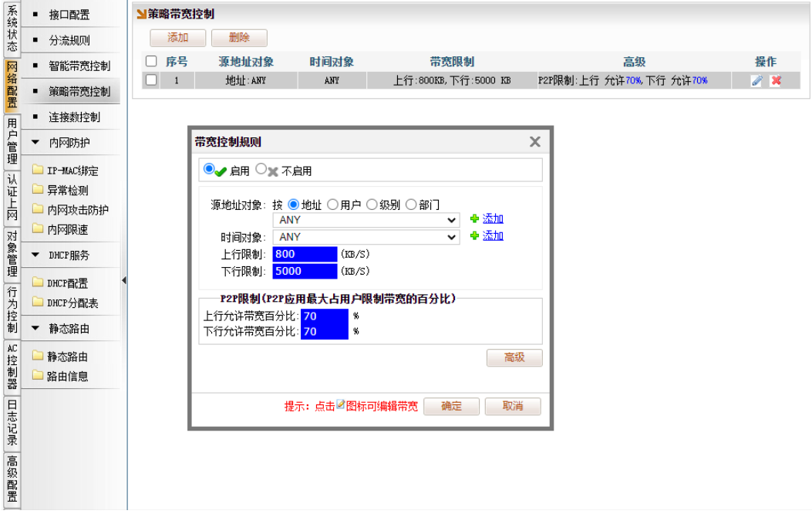The width and height of the screenshot is (812, 514).
Task: Close the 带宽控制规则 dialog
Action: (x=534, y=142)
